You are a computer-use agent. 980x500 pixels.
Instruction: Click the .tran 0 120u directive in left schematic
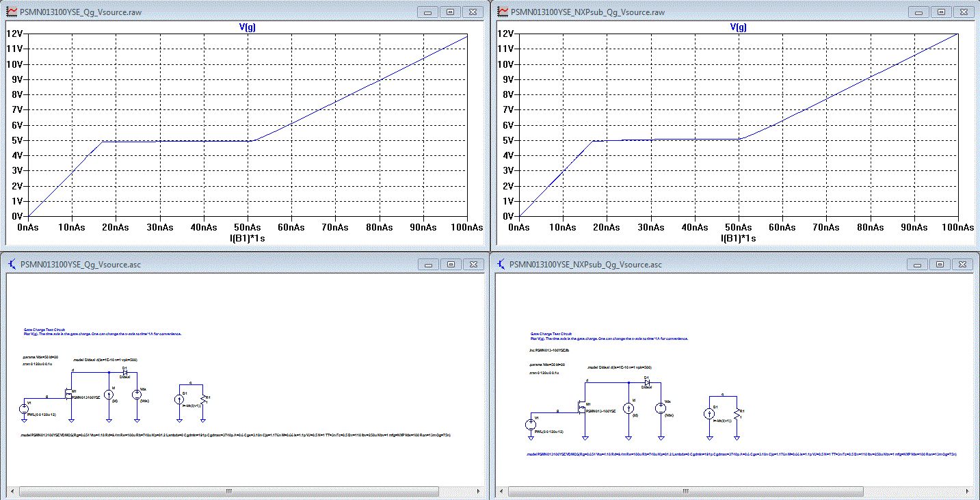click(x=39, y=365)
